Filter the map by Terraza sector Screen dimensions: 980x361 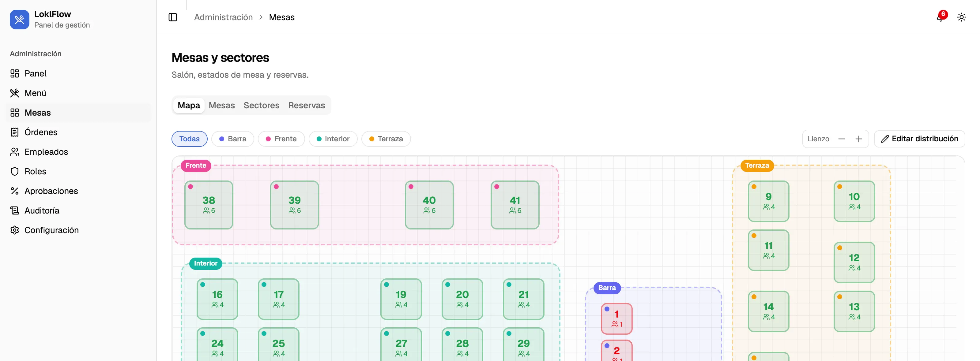coord(386,139)
